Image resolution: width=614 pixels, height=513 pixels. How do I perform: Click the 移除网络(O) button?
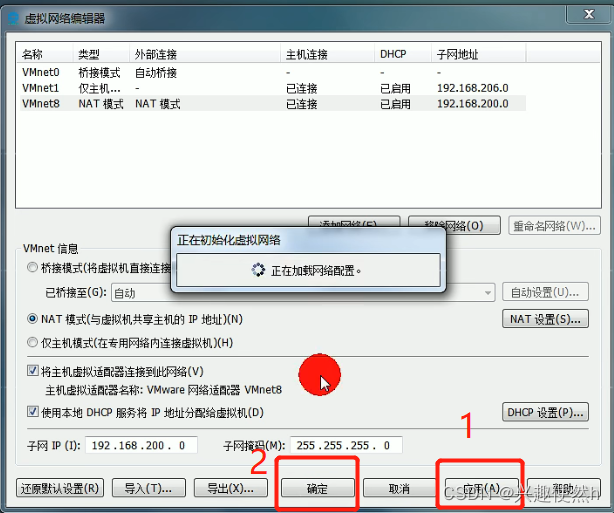[x=454, y=226]
